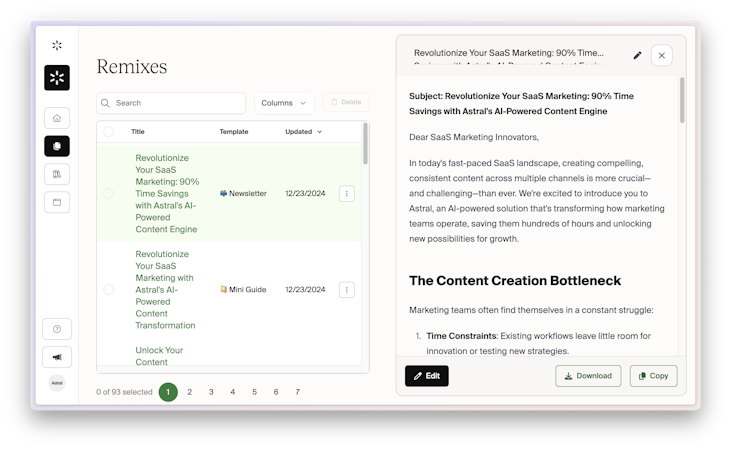
Task: Click the Mini Guide row's 12/23/2024 date
Action: (x=305, y=289)
